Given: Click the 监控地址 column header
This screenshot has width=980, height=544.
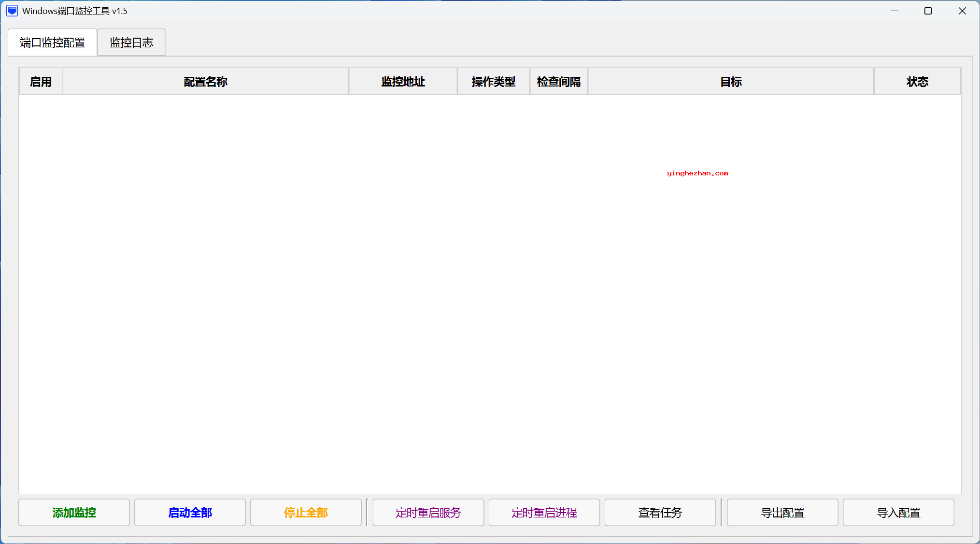Looking at the screenshot, I should pyautogui.click(x=403, y=82).
